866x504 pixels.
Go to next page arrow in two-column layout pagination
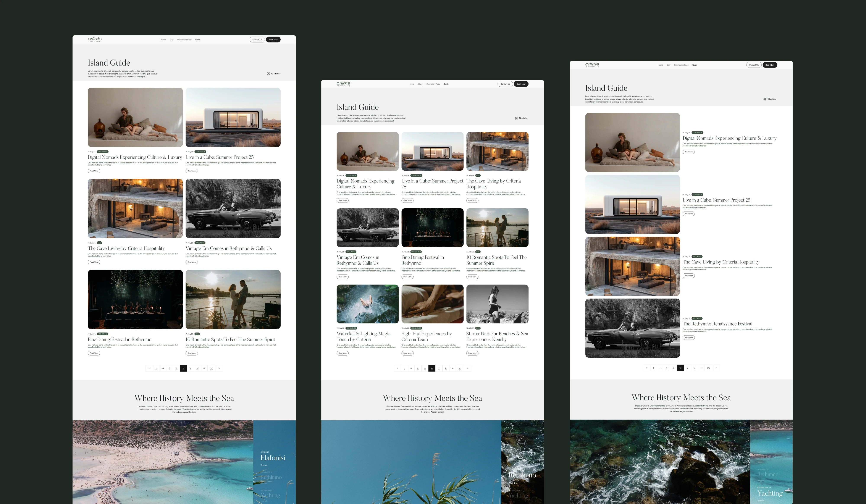pos(219,368)
